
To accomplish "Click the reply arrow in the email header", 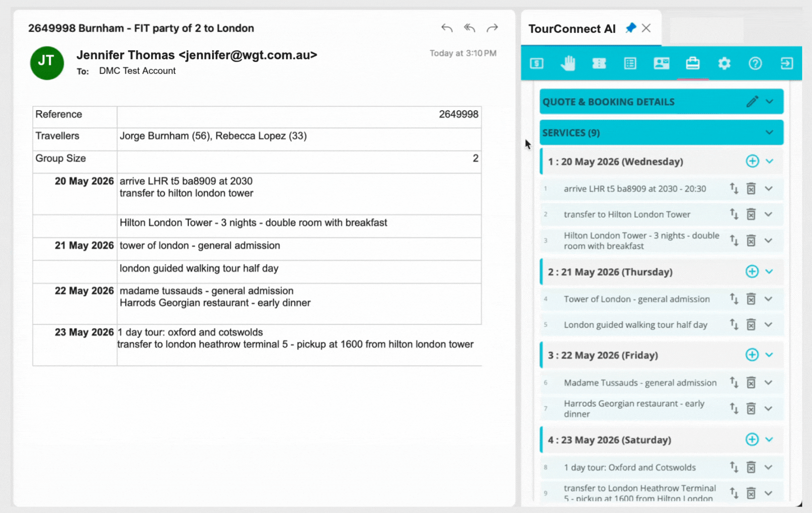I will click(446, 28).
